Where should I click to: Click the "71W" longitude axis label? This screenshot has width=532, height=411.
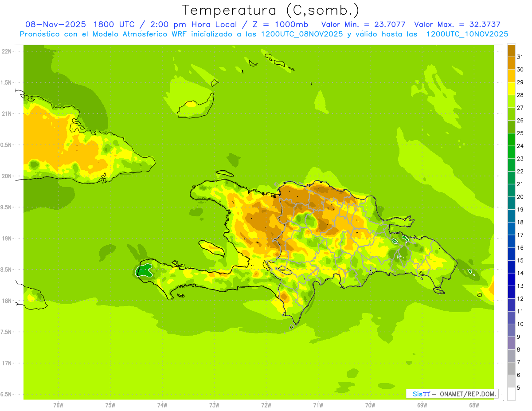point(318,405)
